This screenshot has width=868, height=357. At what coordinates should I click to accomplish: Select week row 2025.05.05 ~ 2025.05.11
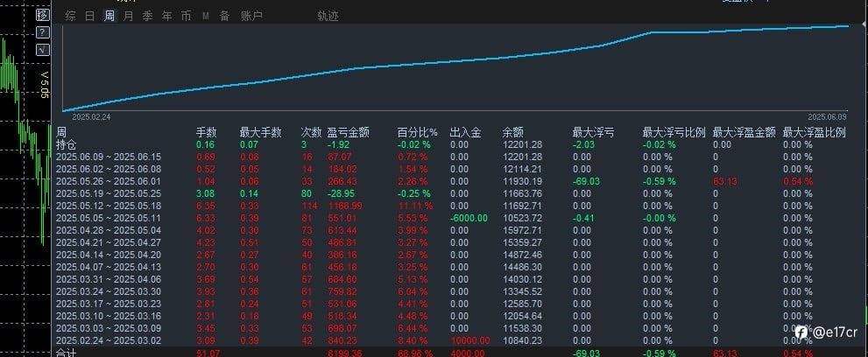109,218
